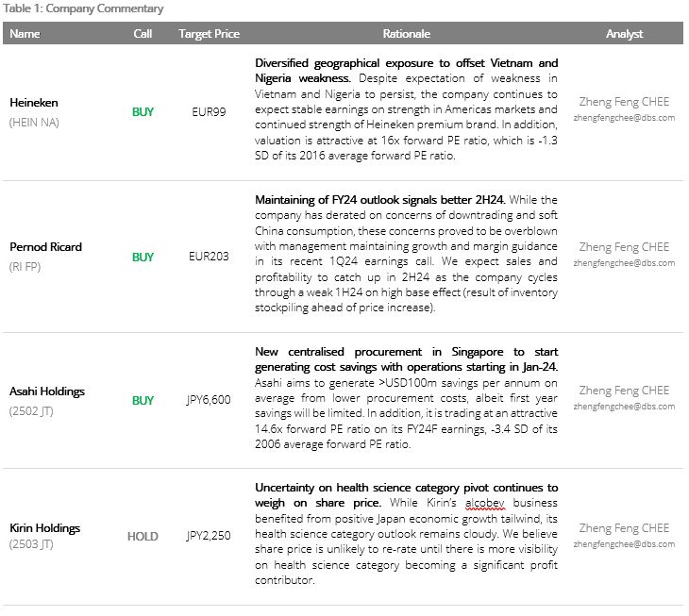Screen dimensions: 689x616
Task: Select the JPY2,250 target price
Action: (209, 537)
